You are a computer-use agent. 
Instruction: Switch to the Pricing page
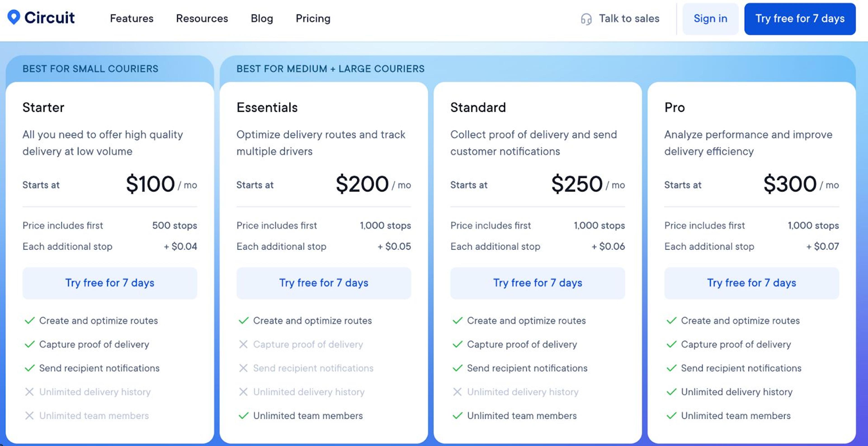point(313,19)
